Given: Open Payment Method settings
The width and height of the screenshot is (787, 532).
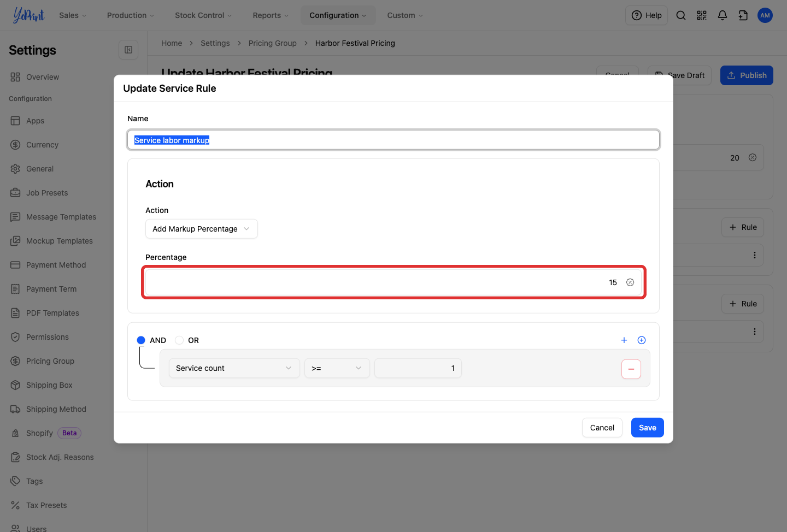Looking at the screenshot, I should tap(56, 265).
